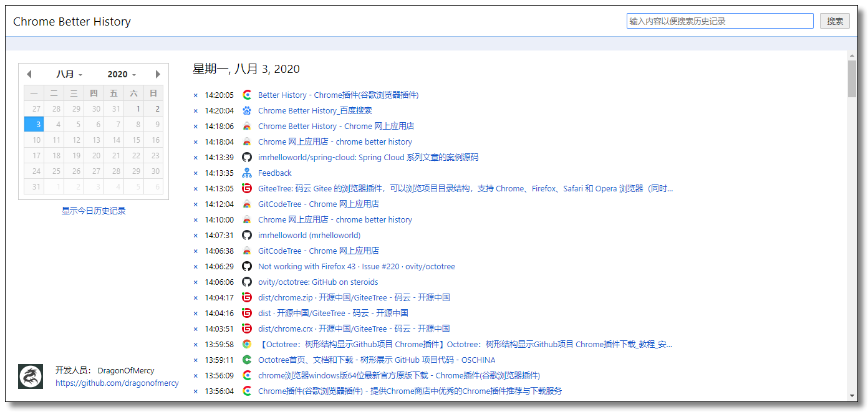
Task: Remove the 14:20:04 Baidu search entry
Action: click(x=195, y=111)
